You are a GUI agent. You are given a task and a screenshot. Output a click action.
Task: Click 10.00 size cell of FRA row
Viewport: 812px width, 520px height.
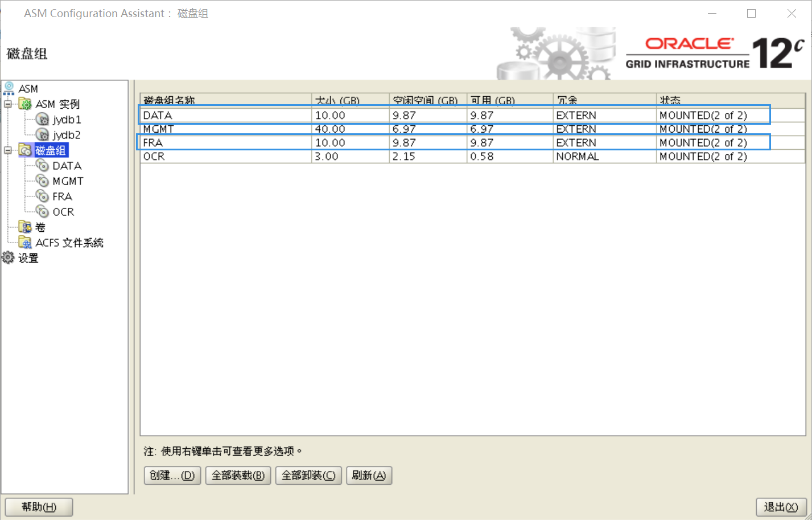tap(351, 143)
